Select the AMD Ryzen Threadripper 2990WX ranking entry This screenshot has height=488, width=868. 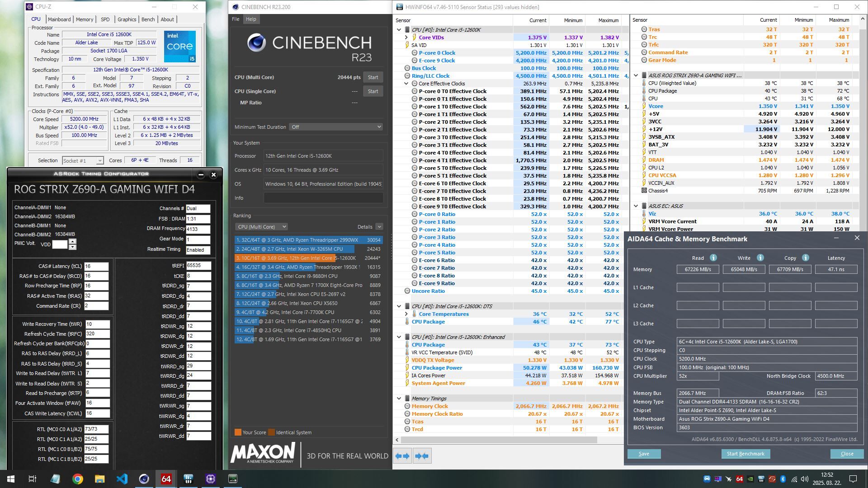point(308,240)
